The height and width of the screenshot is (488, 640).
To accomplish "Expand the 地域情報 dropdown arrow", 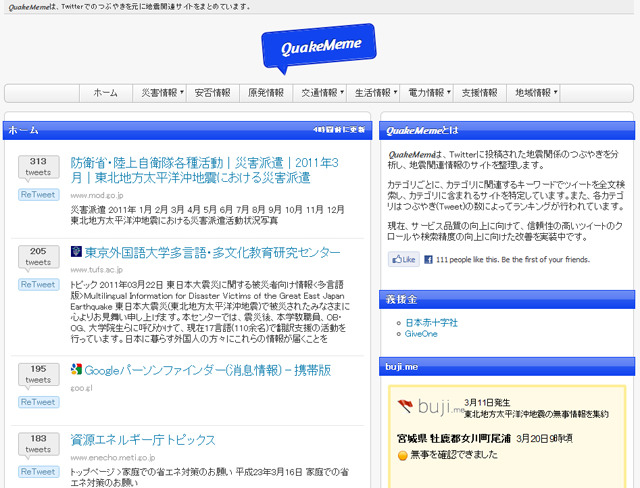I will (556, 93).
